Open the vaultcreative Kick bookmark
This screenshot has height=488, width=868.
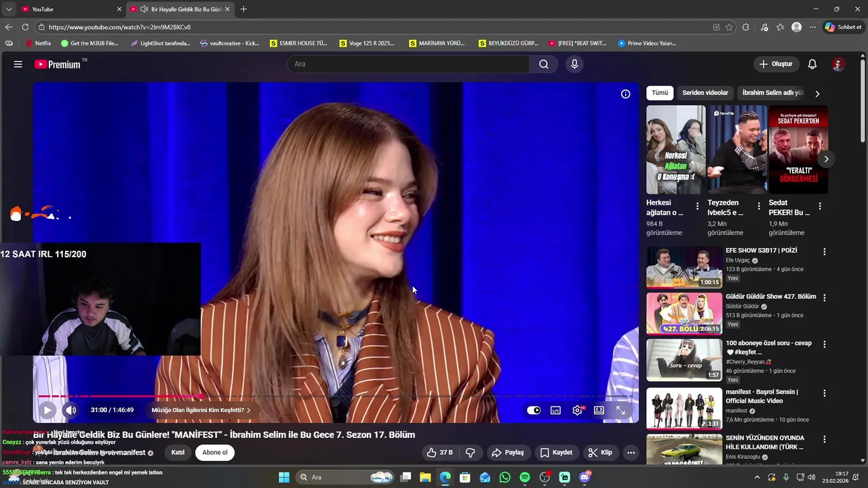click(x=230, y=43)
